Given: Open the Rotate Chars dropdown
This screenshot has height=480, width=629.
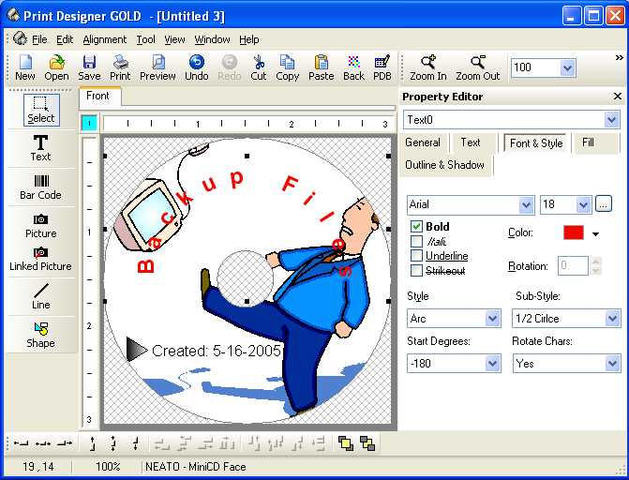Looking at the screenshot, I should click(x=612, y=364).
